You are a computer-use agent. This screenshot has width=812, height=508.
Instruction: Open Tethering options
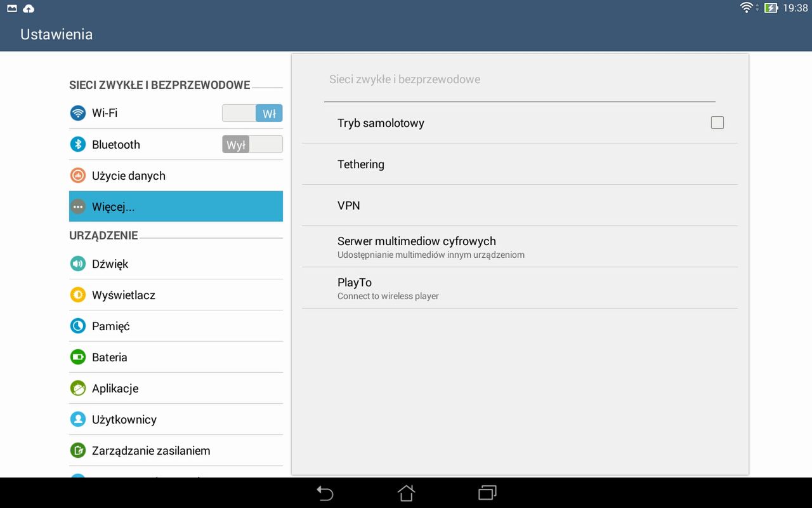coord(520,164)
